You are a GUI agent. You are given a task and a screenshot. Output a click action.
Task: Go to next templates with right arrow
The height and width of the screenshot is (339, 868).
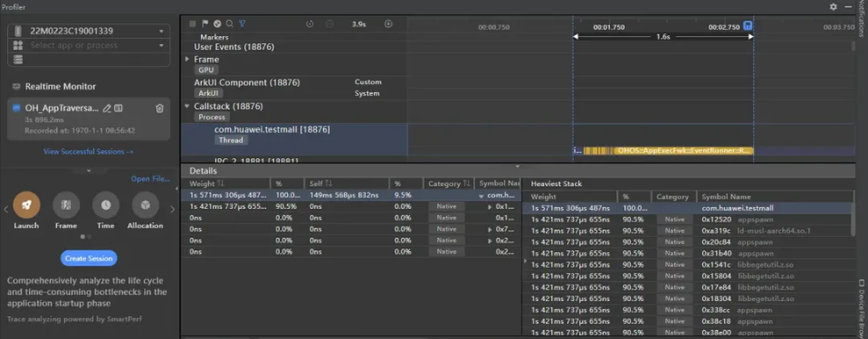172,209
